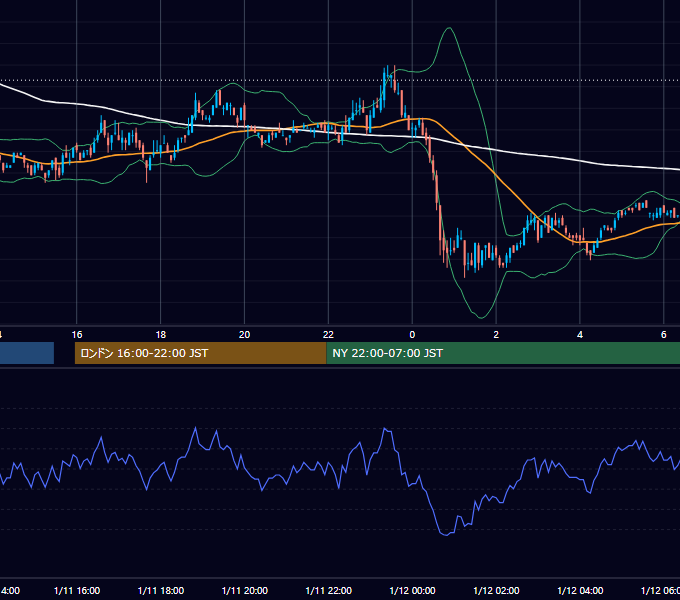Click the upper axis hour label 22

point(328,334)
